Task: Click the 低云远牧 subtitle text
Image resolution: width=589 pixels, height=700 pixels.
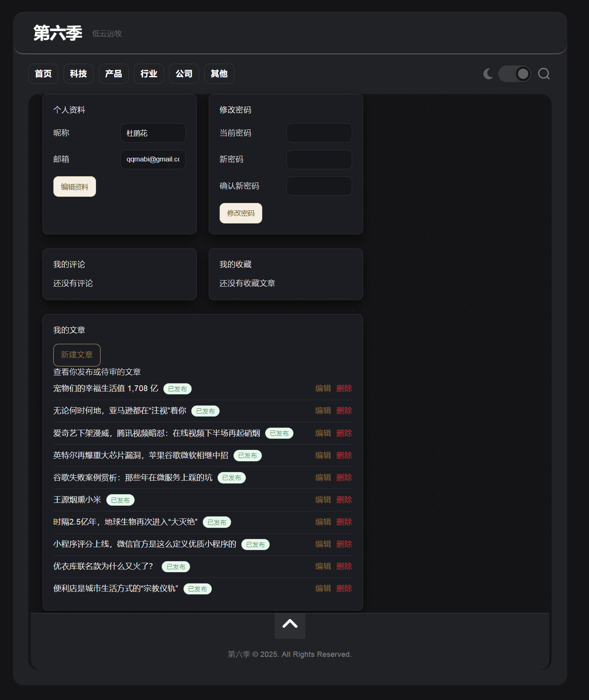Action: tap(107, 34)
